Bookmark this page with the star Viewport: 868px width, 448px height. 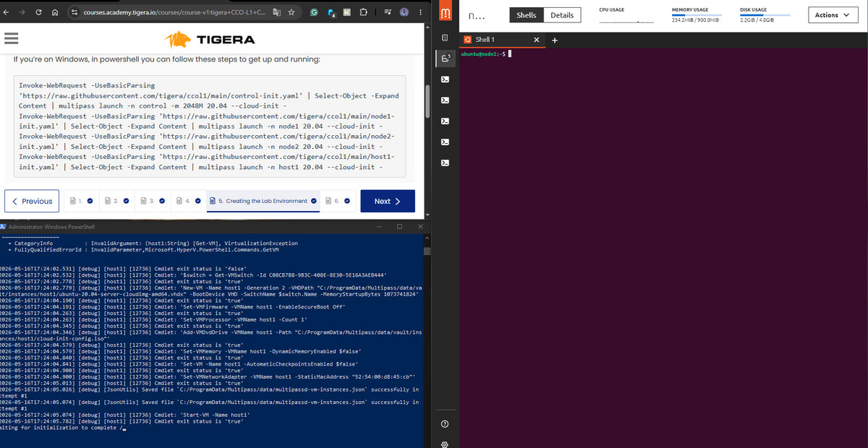coord(290,12)
